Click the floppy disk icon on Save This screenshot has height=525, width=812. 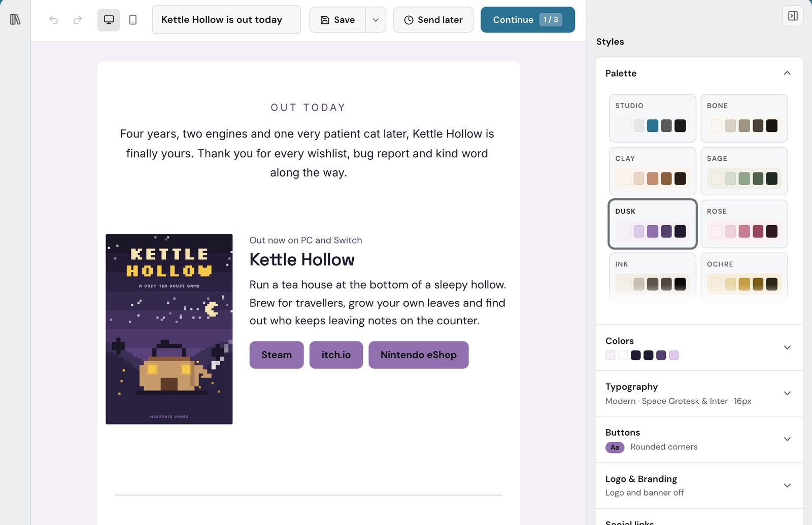coord(325,20)
